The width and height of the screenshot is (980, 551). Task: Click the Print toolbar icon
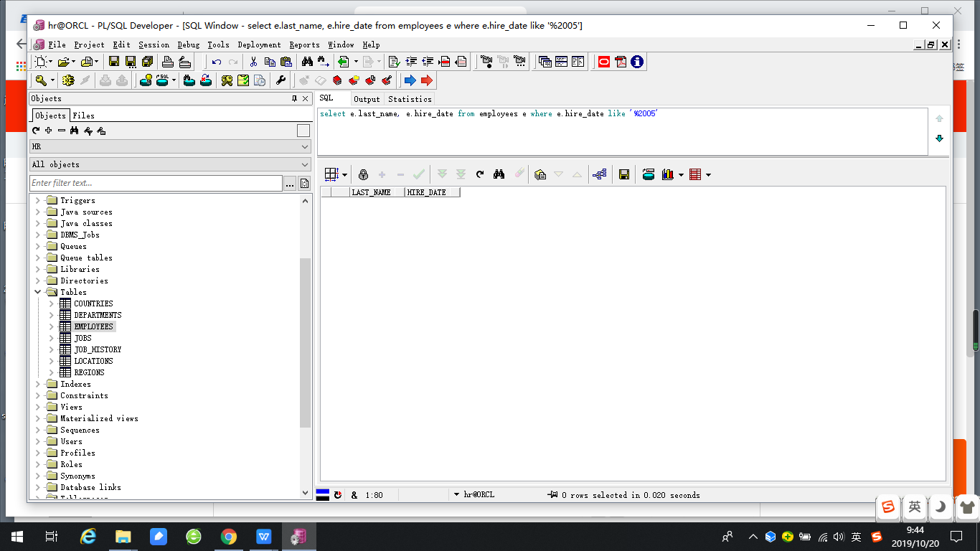[x=168, y=62]
